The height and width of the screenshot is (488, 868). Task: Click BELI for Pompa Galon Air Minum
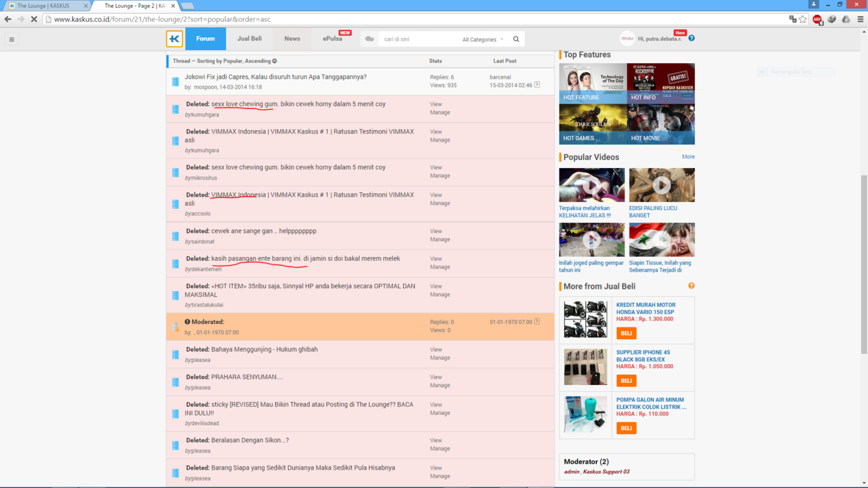(626, 428)
